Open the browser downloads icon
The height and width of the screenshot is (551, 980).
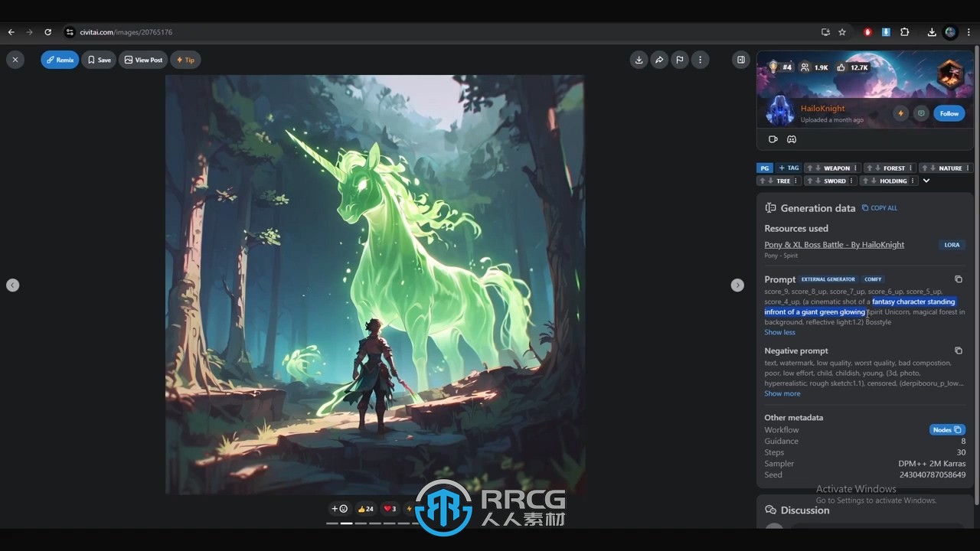point(931,32)
